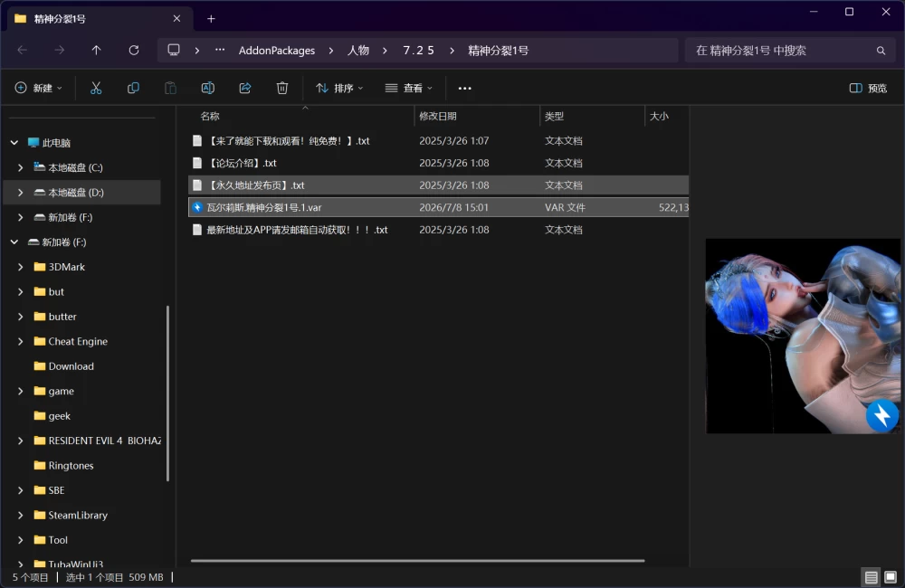
Task: Switch to details view icon in status bar
Action: tap(871, 576)
